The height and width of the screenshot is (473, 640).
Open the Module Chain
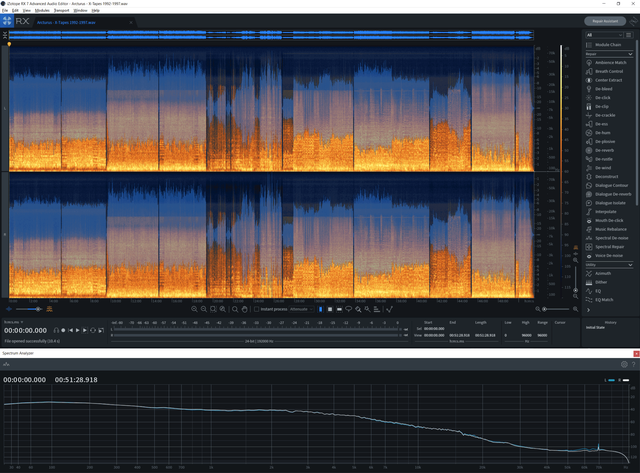pyautogui.click(x=603, y=44)
